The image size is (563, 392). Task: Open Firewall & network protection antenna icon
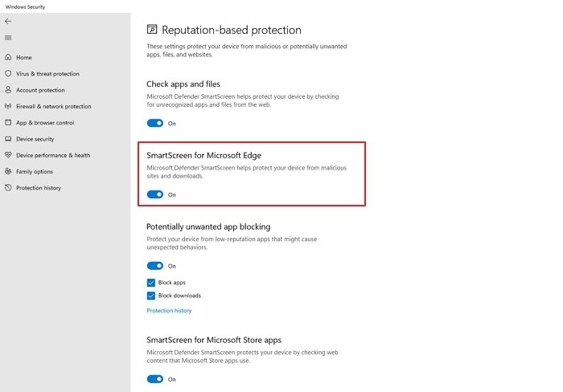[x=8, y=106]
